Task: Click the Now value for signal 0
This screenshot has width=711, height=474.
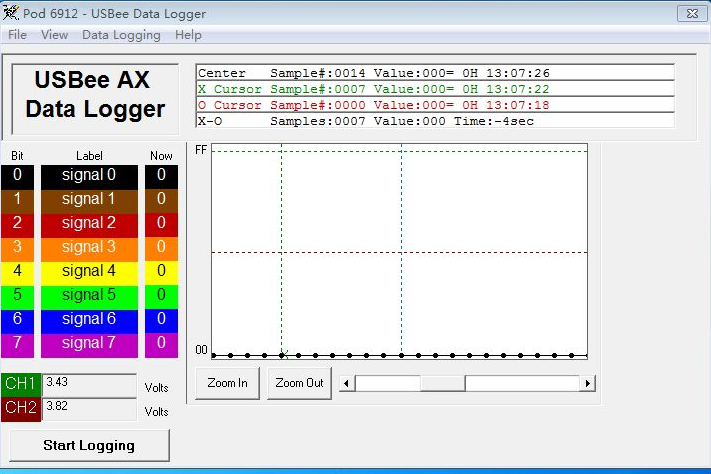Action: pos(161,177)
